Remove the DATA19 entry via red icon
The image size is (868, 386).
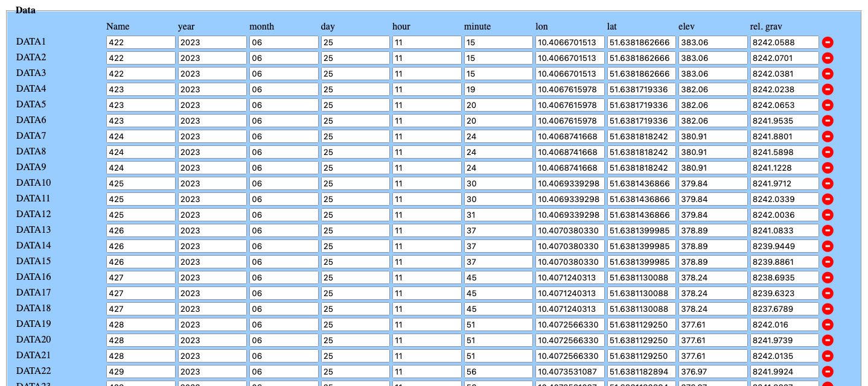pos(828,324)
